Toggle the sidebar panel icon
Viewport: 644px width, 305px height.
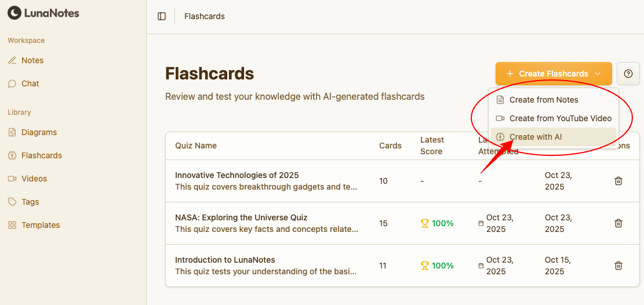pyautogui.click(x=162, y=16)
